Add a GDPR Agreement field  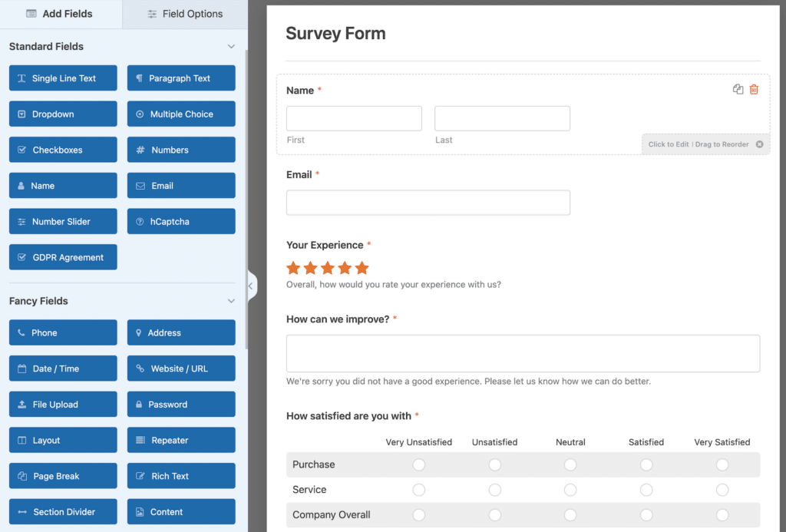pos(62,256)
